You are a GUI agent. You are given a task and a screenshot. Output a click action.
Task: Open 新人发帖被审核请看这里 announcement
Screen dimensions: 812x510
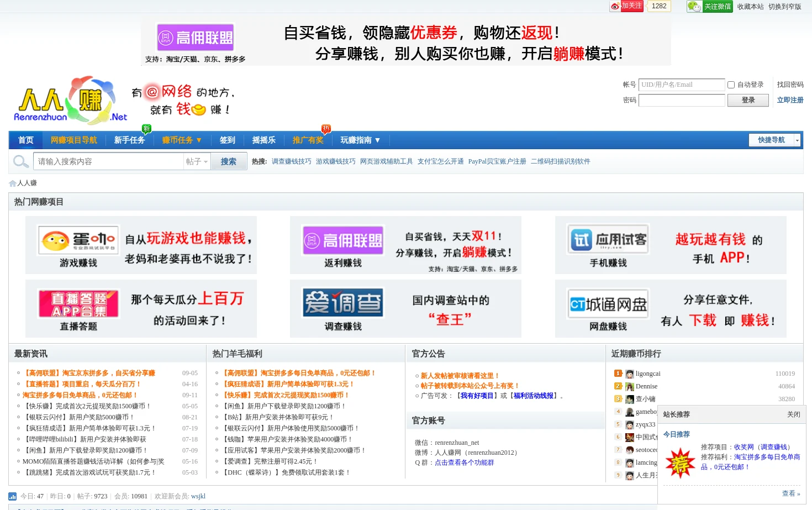[460, 376]
